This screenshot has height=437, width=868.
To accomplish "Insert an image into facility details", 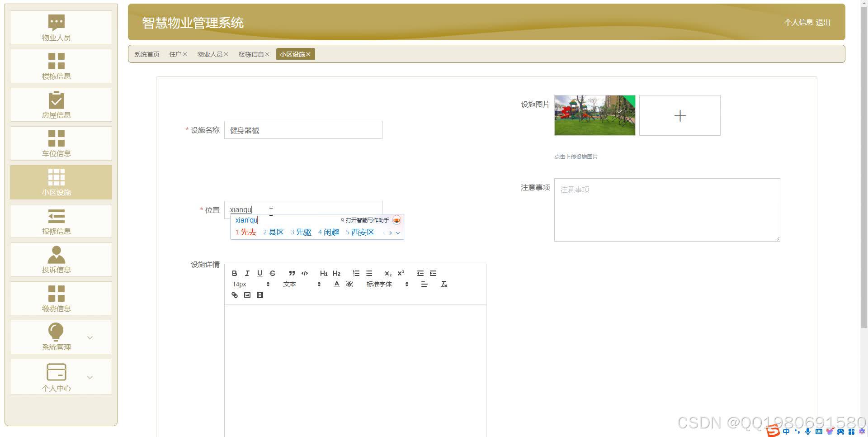I will (247, 295).
